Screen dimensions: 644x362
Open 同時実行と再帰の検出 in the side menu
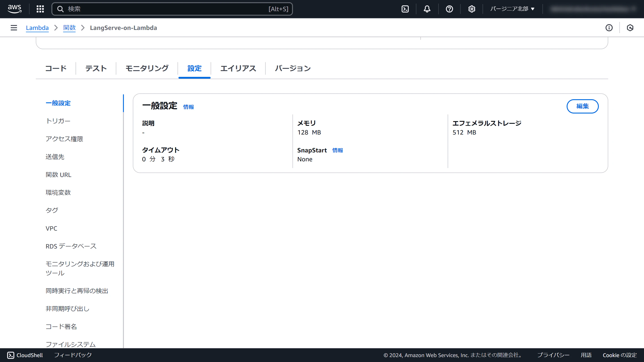[x=77, y=291]
